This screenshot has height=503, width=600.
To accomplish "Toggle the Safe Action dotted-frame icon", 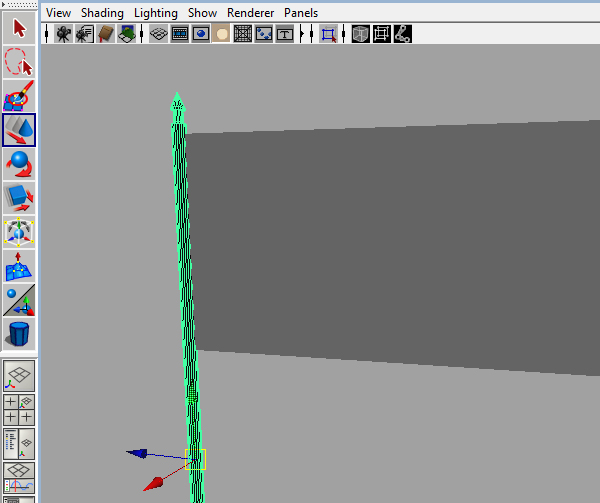I will (264, 34).
